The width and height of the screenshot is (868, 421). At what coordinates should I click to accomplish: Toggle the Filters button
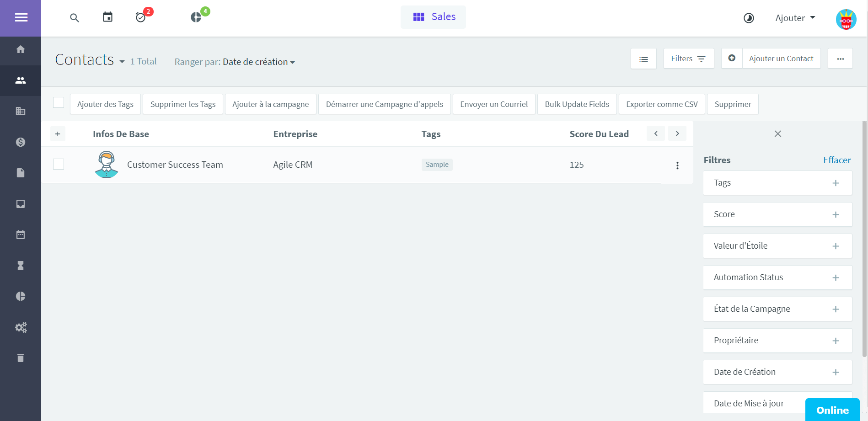tap(689, 59)
